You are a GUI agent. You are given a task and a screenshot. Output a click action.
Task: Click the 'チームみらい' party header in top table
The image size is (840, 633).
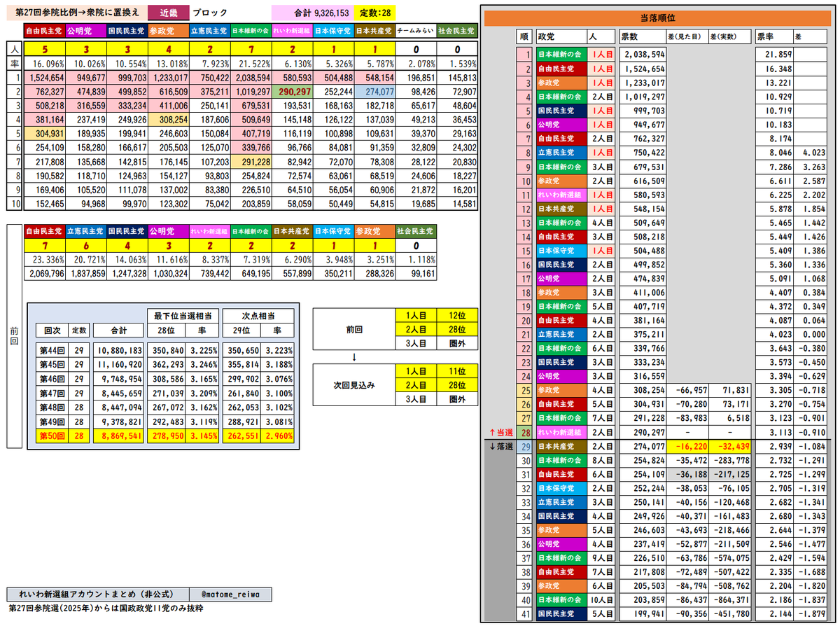click(416, 31)
